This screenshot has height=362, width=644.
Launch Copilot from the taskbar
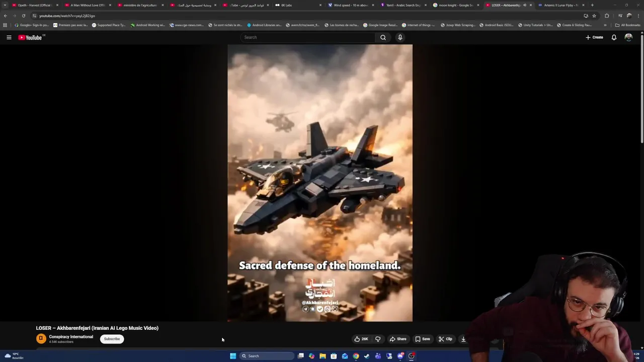pos(312,356)
